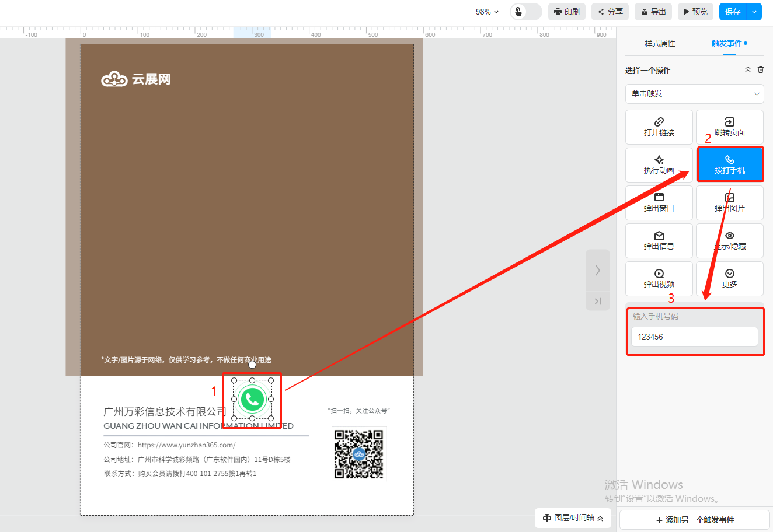Switch to the 触发事件 tab
Image resolution: width=773 pixels, height=532 pixels.
726,43
